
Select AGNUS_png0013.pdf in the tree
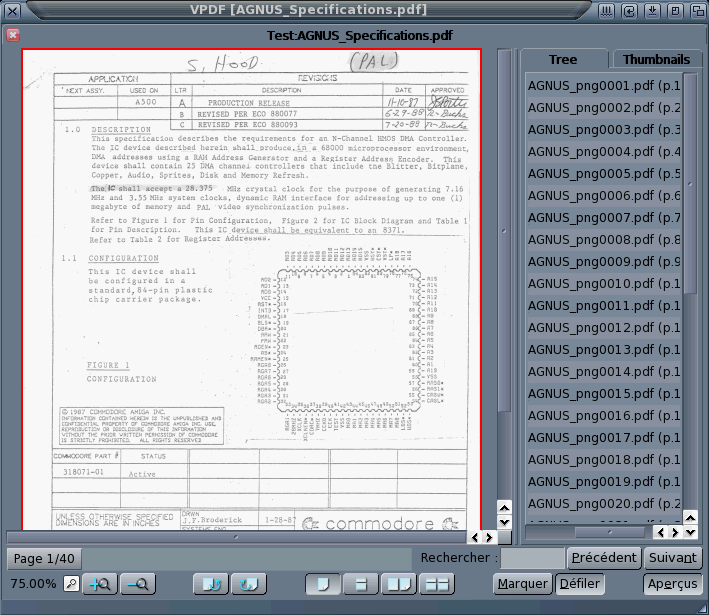pos(604,350)
